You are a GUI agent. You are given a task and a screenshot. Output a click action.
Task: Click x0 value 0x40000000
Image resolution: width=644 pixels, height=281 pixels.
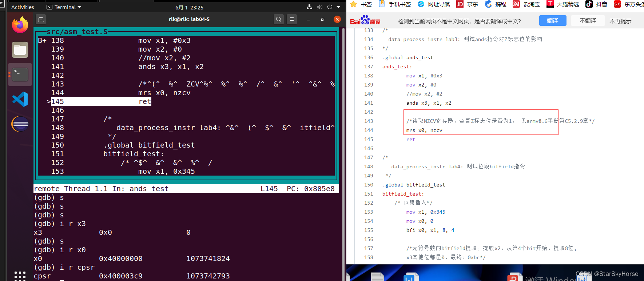[121, 258]
